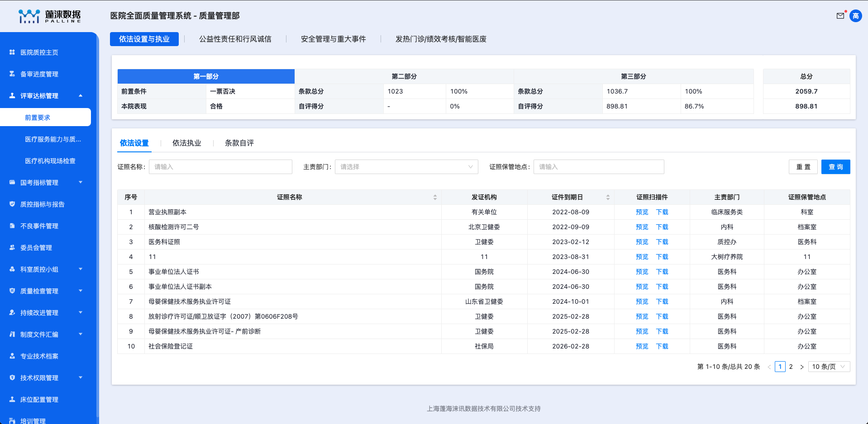
Task: Click the 放射诊疗许可证 row name
Action: point(223,316)
